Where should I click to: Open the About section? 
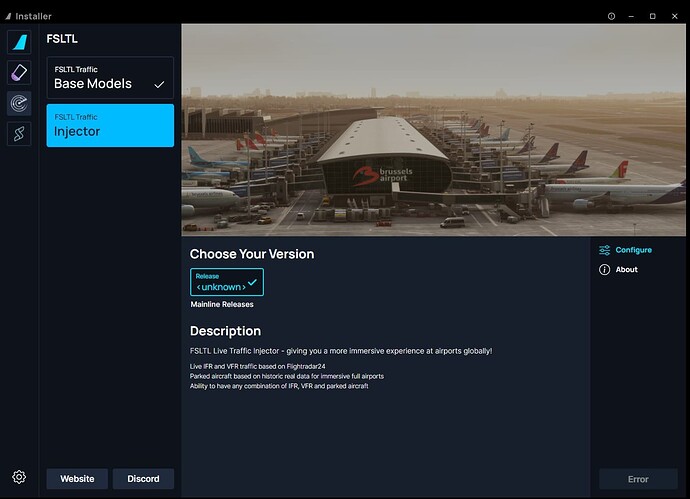click(618, 270)
